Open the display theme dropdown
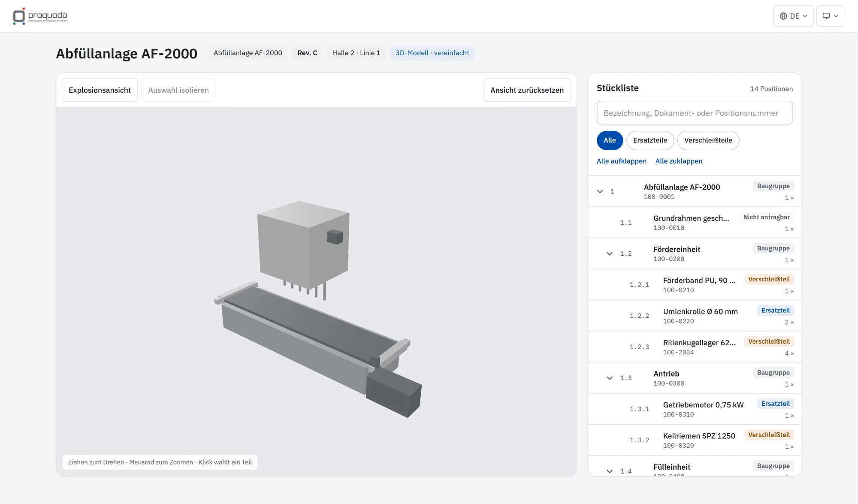Screen dimensions: 858x504 click(x=830, y=16)
